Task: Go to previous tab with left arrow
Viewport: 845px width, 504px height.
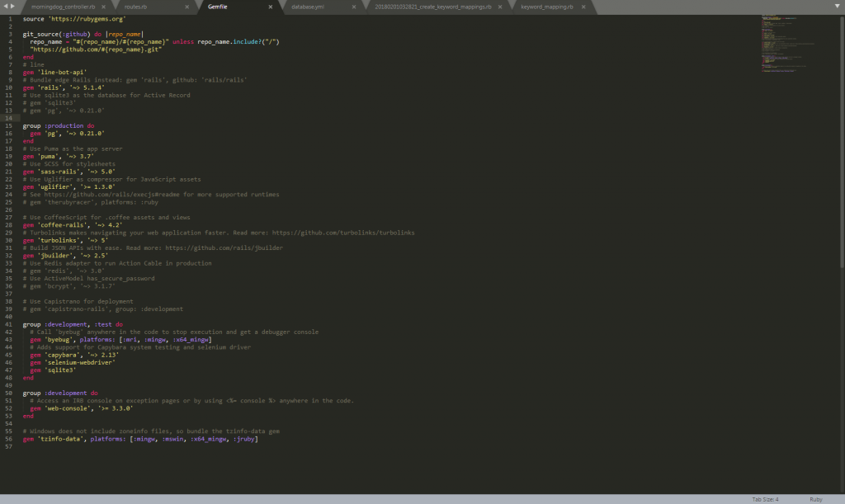Action: 6,7
